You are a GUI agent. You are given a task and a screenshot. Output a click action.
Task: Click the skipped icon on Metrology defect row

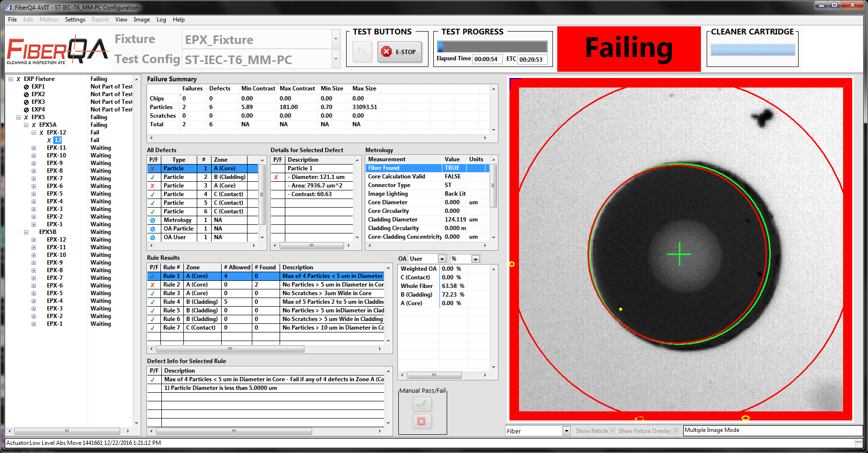153,220
